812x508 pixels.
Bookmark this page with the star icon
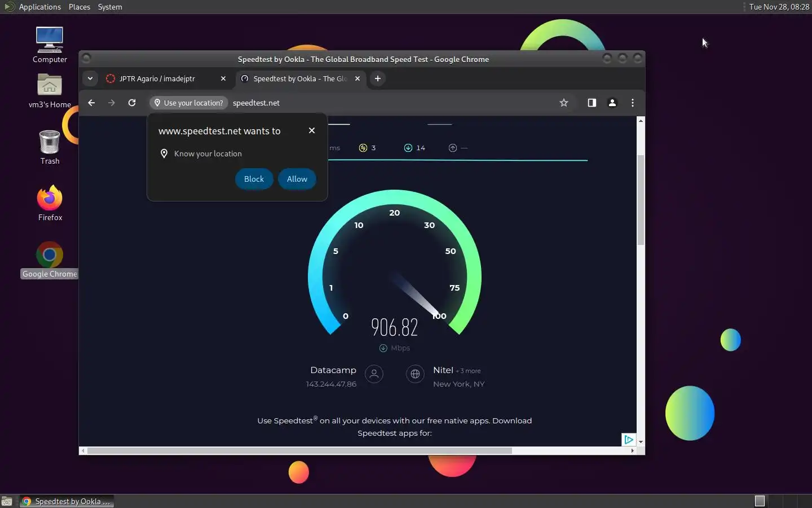coord(564,103)
